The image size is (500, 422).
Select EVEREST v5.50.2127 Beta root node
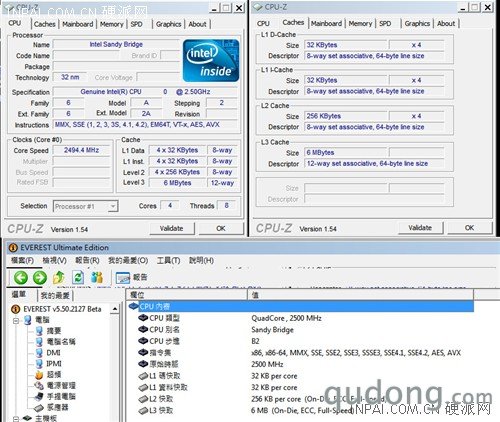click(x=62, y=309)
